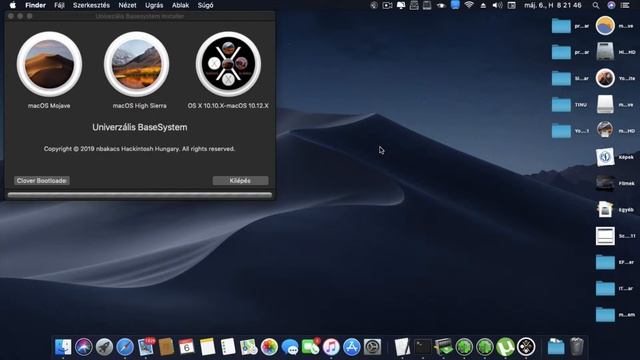Click the installer progress bar
This screenshot has width=640, height=360.
140,195
